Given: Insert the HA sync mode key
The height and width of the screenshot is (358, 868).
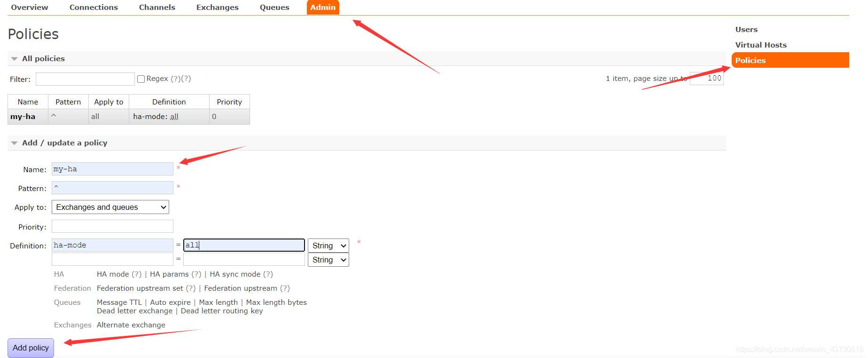Looking at the screenshot, I should pos(235,274).
